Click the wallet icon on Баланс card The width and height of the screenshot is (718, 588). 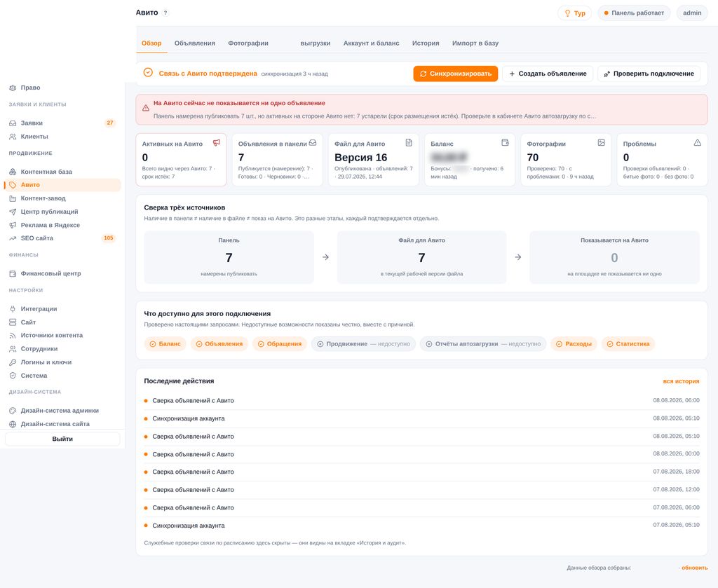[x=505, y=143]
